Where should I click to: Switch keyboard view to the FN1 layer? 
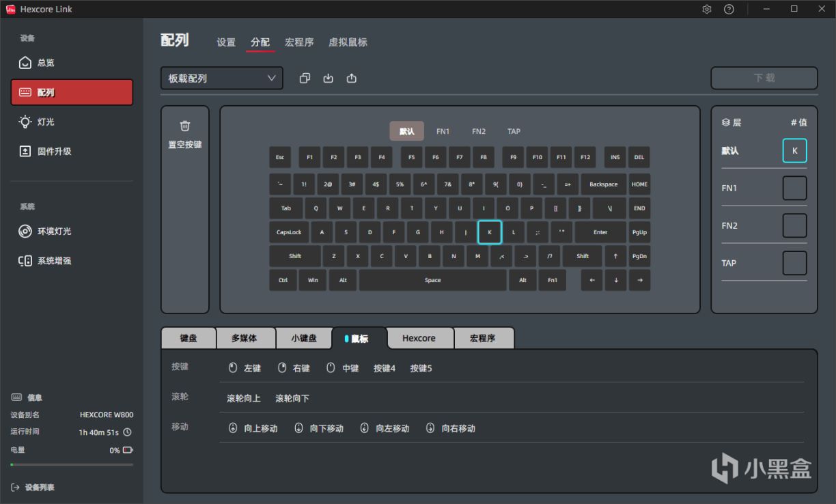(443, 131)
